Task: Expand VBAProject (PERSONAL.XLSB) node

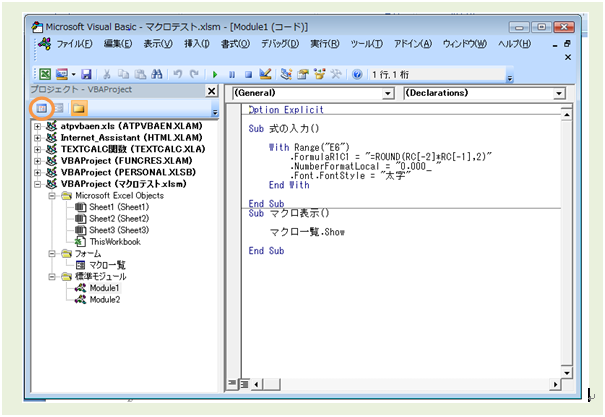Action: (37, 172)
